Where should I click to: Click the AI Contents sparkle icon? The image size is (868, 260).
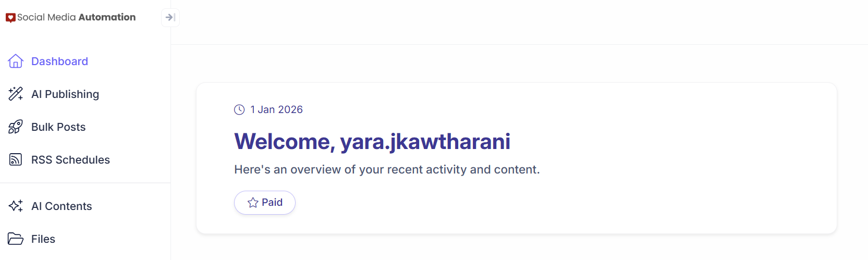click(x=16, y=206)
